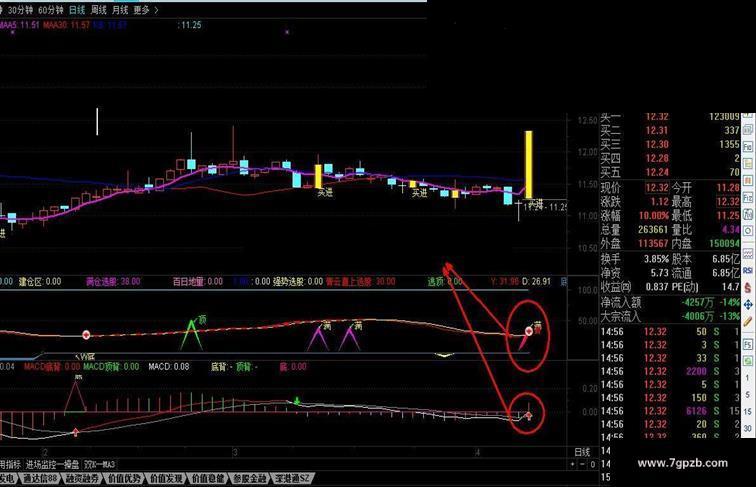Screen dimensions: 756x487
Task: Open the 通达信88 sector tab
Action: [x=40, y=478]
